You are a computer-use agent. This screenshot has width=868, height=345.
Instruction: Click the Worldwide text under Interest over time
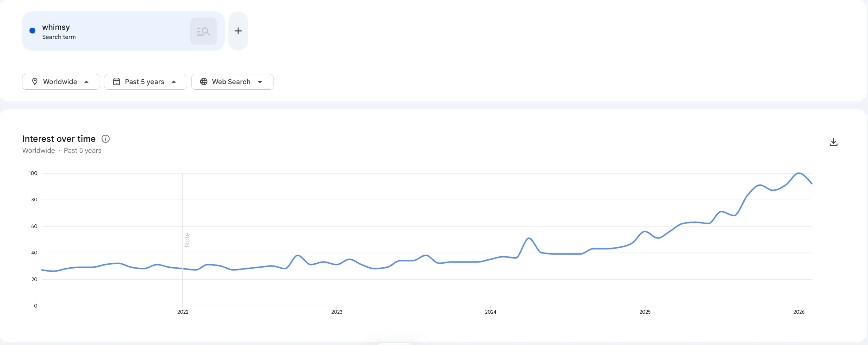pyautogui.click(x=38, y=151)
